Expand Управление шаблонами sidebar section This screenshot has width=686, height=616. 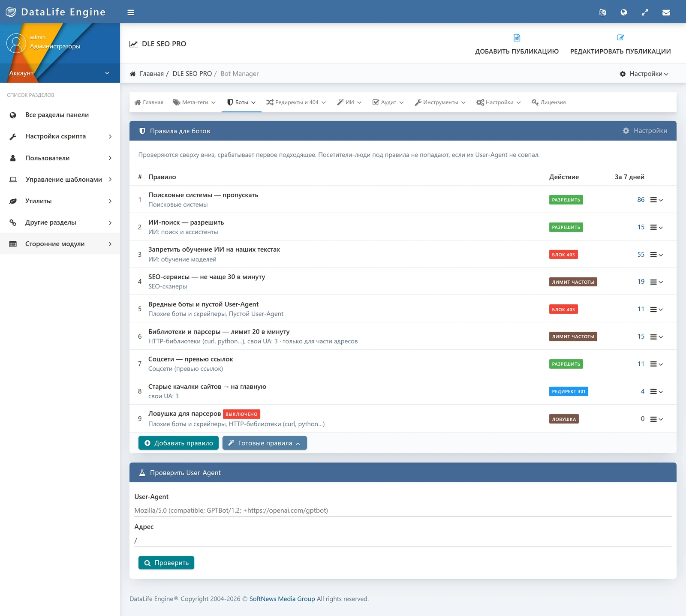60,180
